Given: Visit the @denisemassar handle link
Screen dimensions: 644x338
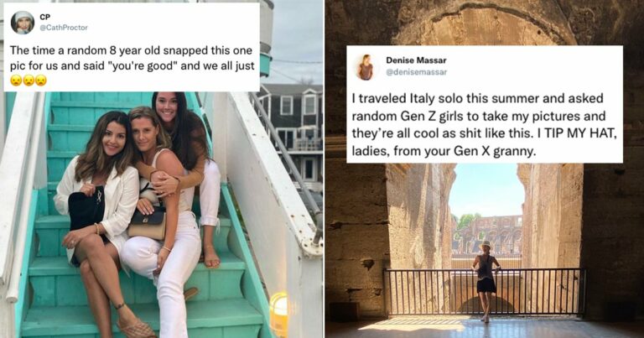Looking at the screenshot, I should click(x=416, y=72).
